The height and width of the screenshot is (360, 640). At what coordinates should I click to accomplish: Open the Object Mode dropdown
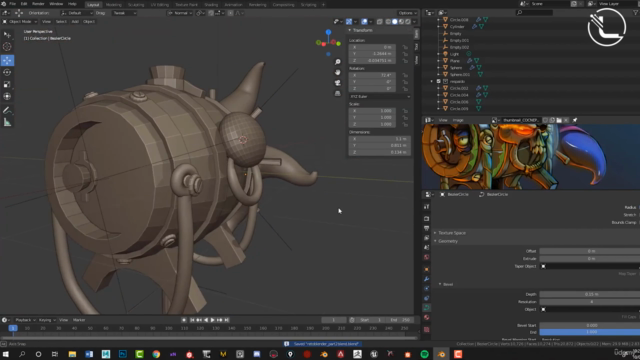20,22
